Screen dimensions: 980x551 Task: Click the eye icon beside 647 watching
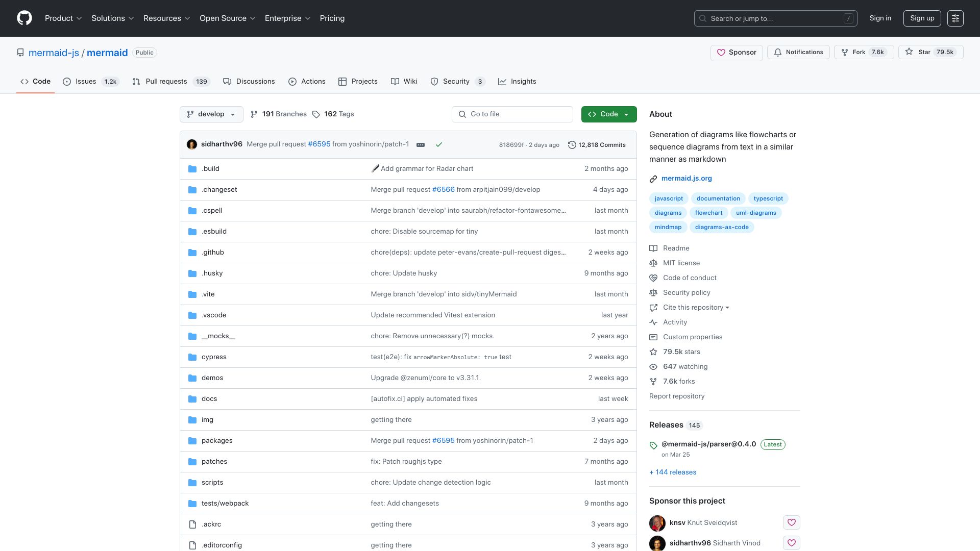(x=653, y=367)
